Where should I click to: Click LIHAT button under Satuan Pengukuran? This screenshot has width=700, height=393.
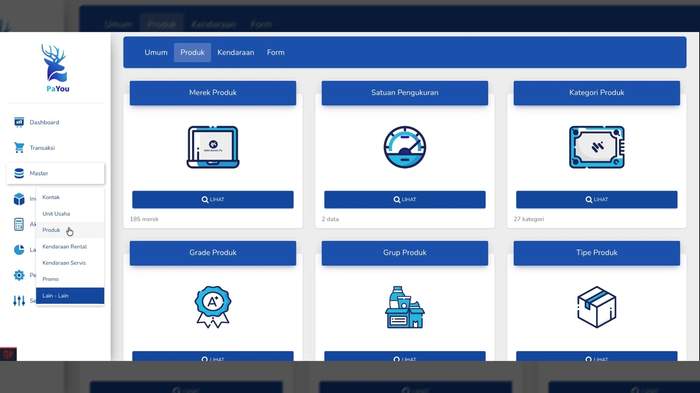(x=404, y=200)
